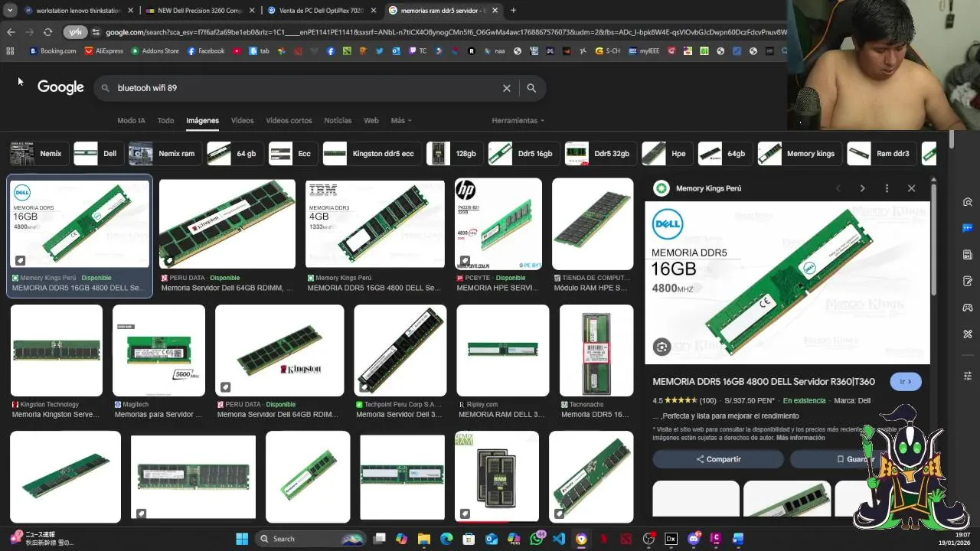This screenshot has height=551, width=980.
Task: Switch to 'NEW Dell Precision 3260' browser tab
Action: [x=201, y=11]
